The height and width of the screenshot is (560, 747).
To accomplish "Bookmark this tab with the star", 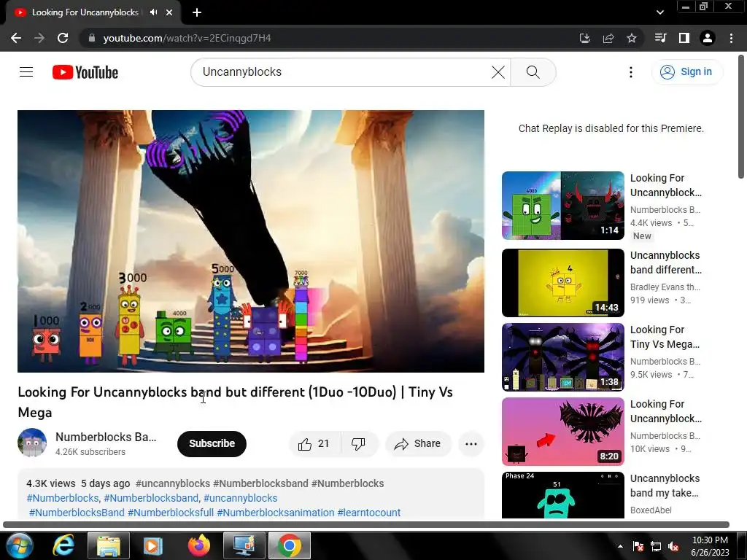I will tap(632, 38).
